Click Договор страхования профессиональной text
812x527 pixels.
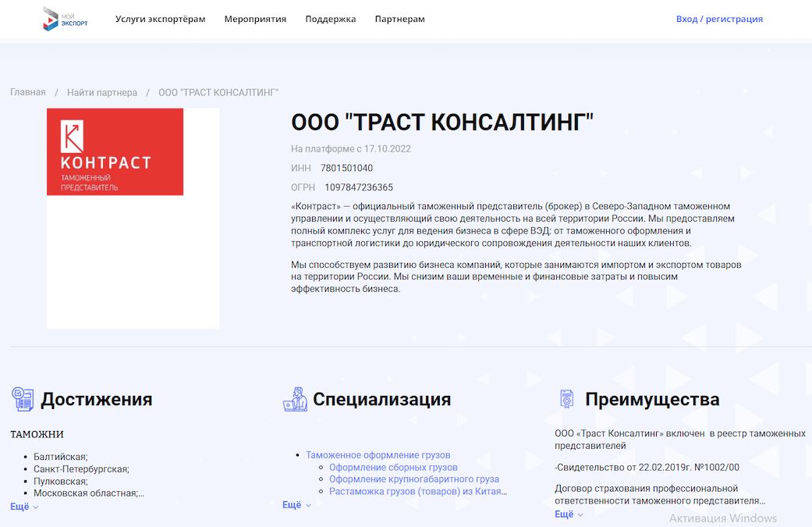[x=647, y=489]
